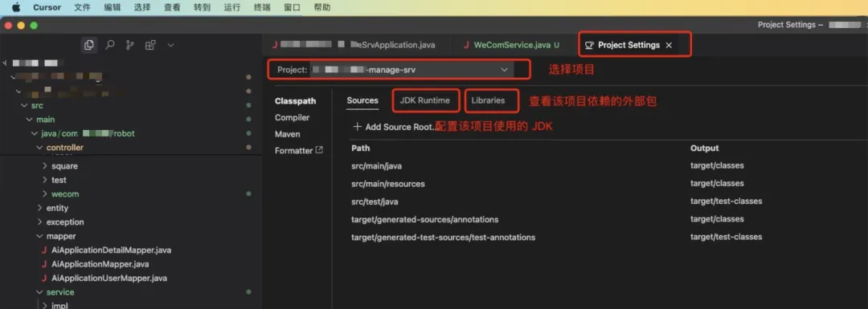Click Java icon on WeComService.java tab
The height and width of the screenshot is (309, 868).
coord(466,45)
